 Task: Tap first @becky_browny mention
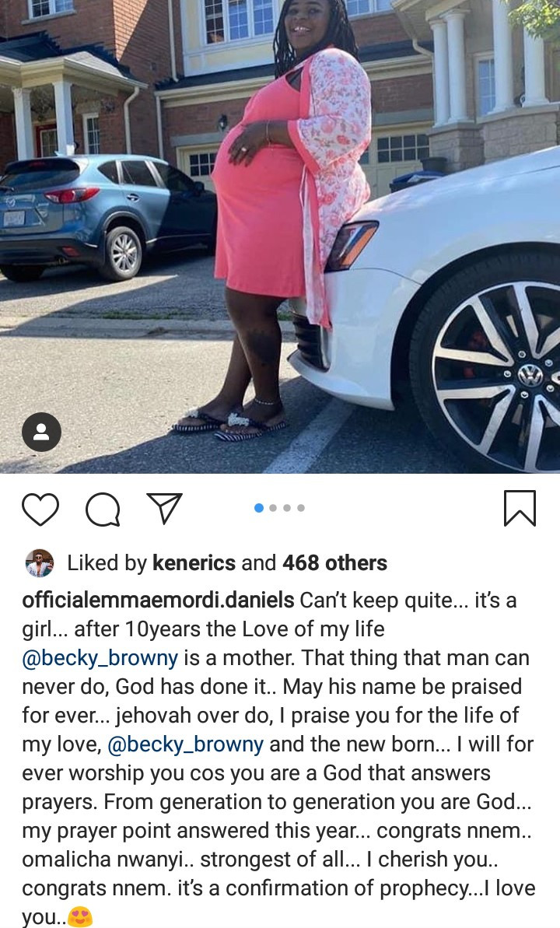[x=100, y=658]
